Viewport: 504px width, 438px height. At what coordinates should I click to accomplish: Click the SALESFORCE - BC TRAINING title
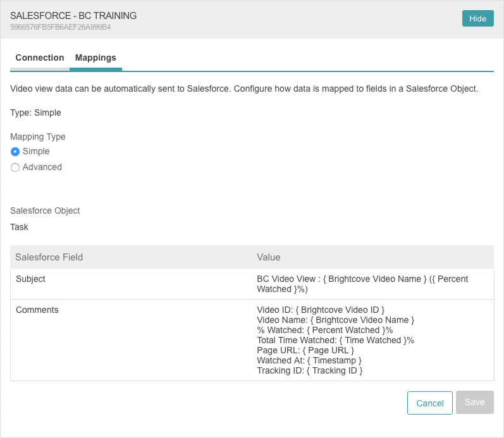(x=73, y=16)
